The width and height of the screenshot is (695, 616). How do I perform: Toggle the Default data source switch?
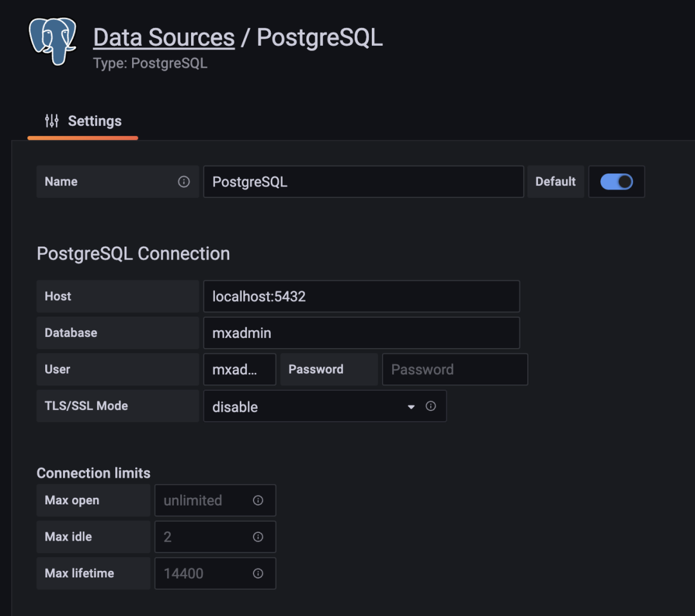click(x=616, y=182)
